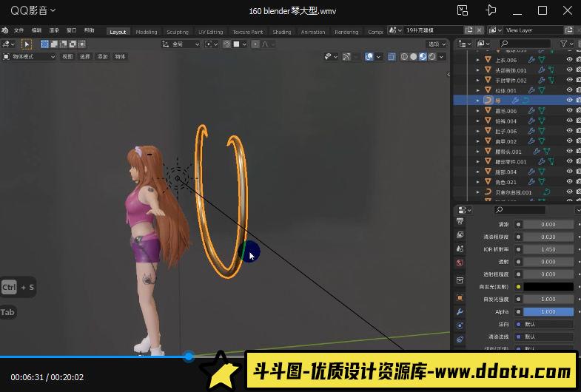Open the outliner display mode selector

click(483, 44)
